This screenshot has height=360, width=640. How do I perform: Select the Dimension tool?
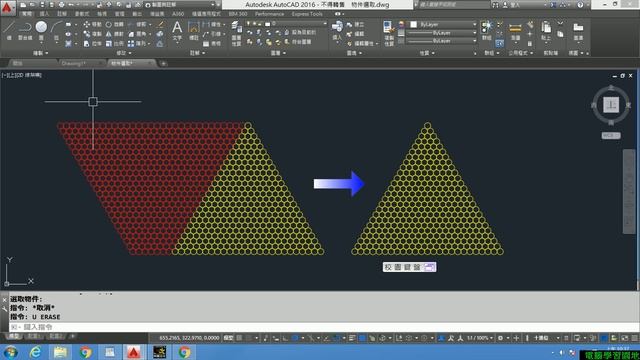193,31
